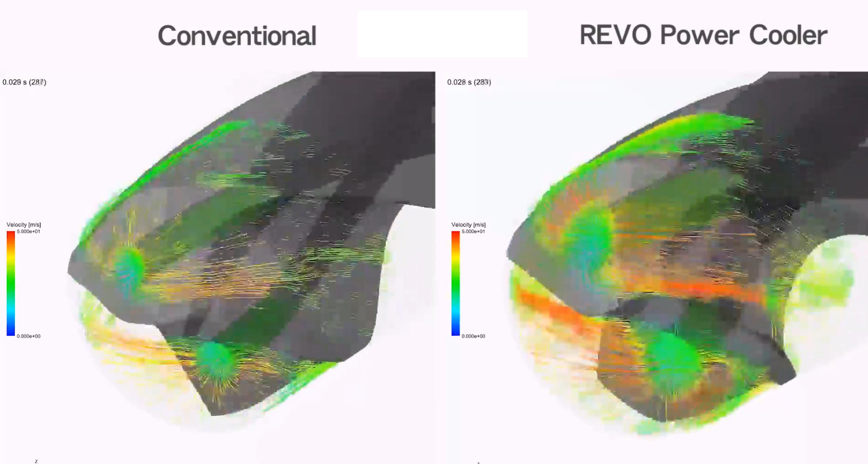Select the "5.000e+01" maximum in the Conventional legend
The height and width of the screenshot is (464, 868).
coord(29,232)
